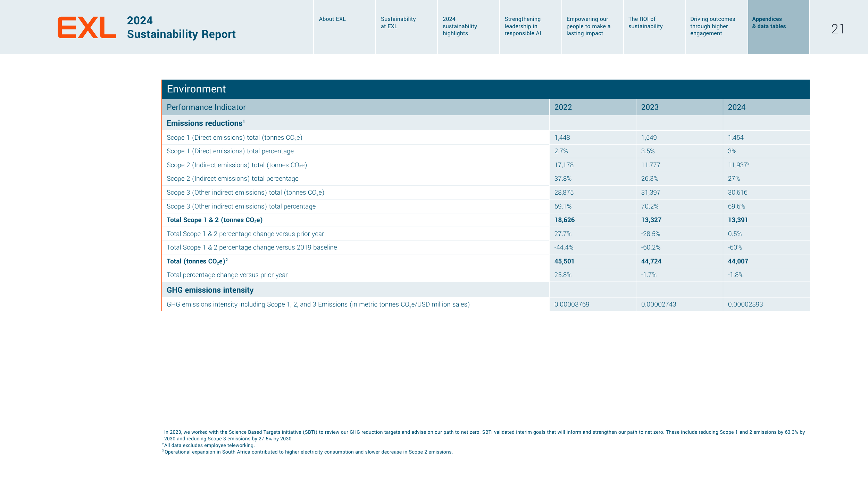Click Scope 2 value 11,937 for 2024

pyautogui.click(x=738, y=165)
